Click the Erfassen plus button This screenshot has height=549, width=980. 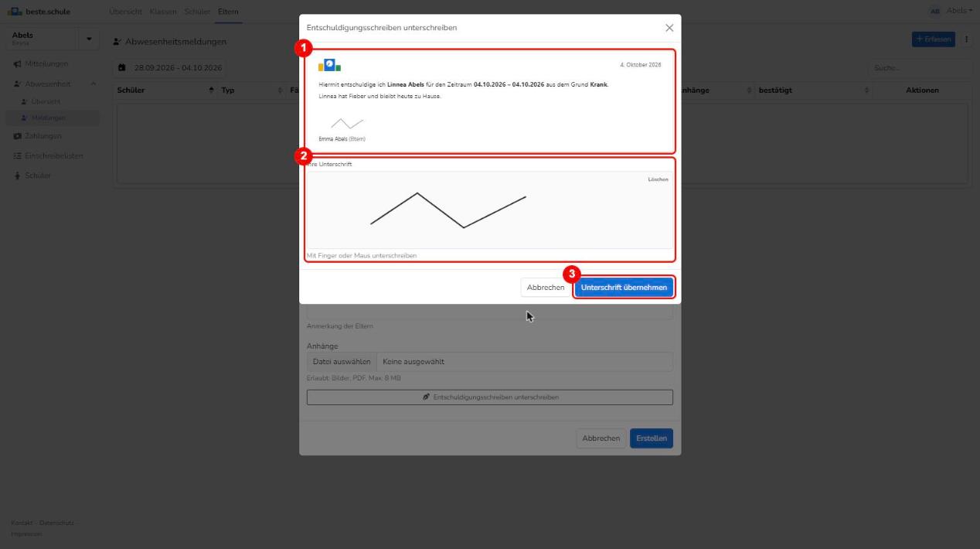point(934,39)
